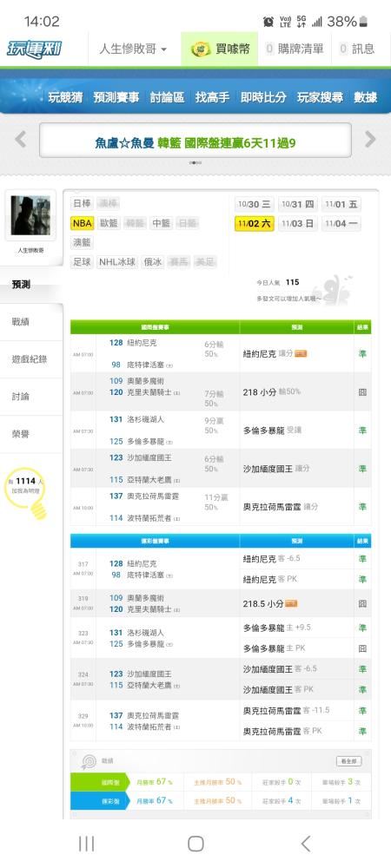Show previous banner with left arrow
Image resolution: width=391 pixels, height=868 pixels.
[x=21, y=140]
